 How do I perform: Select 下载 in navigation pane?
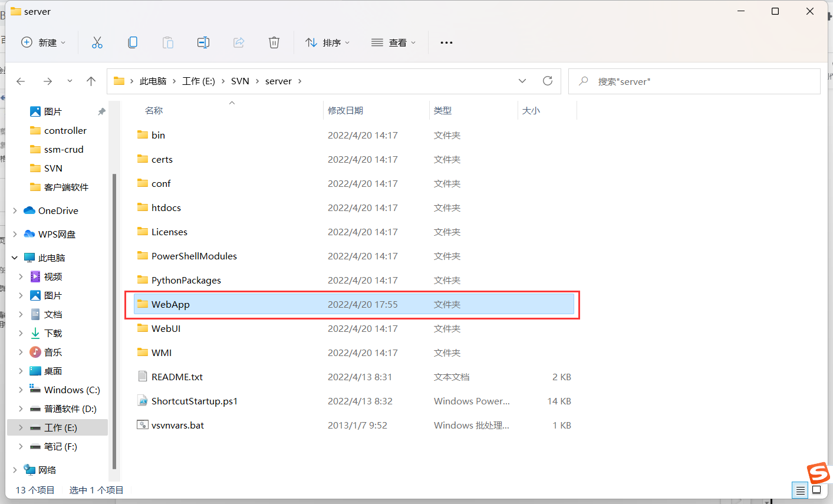[53, 333]
